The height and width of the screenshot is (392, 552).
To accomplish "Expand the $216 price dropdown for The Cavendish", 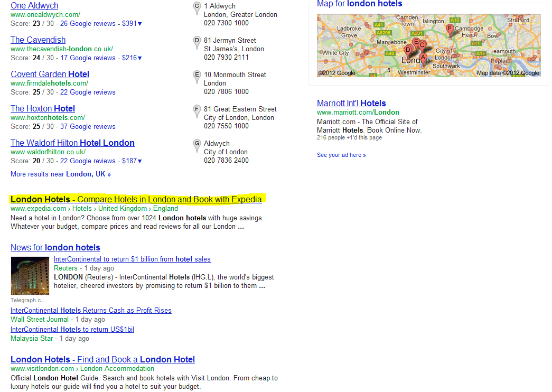I will pos(132,58).
